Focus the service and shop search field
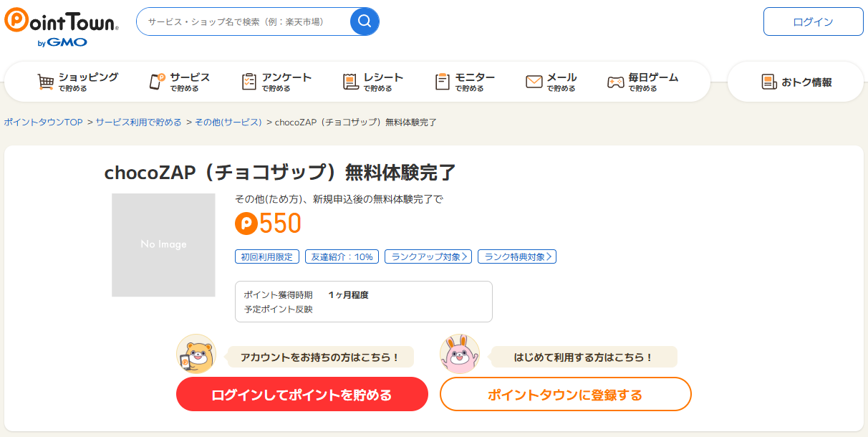 pyautogui.click(x=243, y=21)
